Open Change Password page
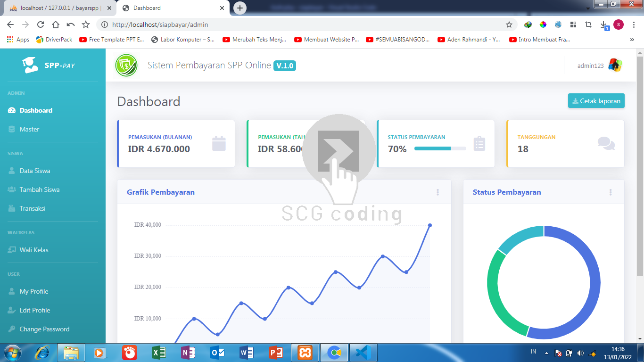The image size is (644, 362). coord(39,329)
